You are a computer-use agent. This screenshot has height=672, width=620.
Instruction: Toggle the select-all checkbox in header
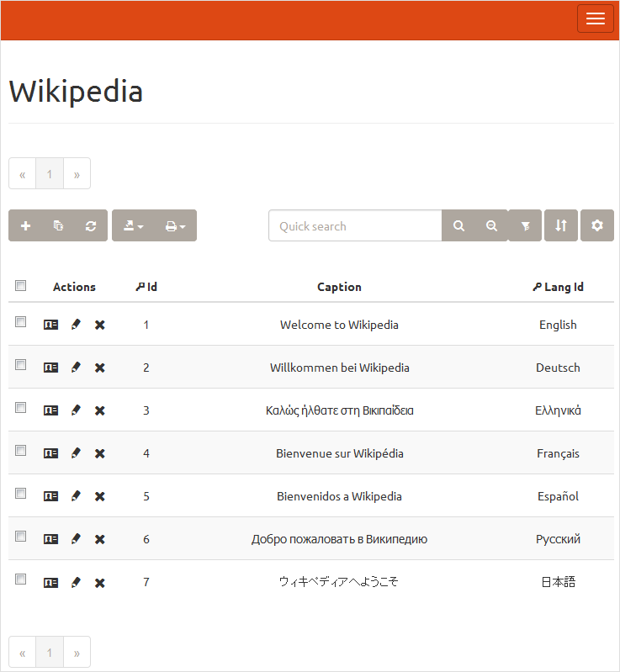pos(20,285)
